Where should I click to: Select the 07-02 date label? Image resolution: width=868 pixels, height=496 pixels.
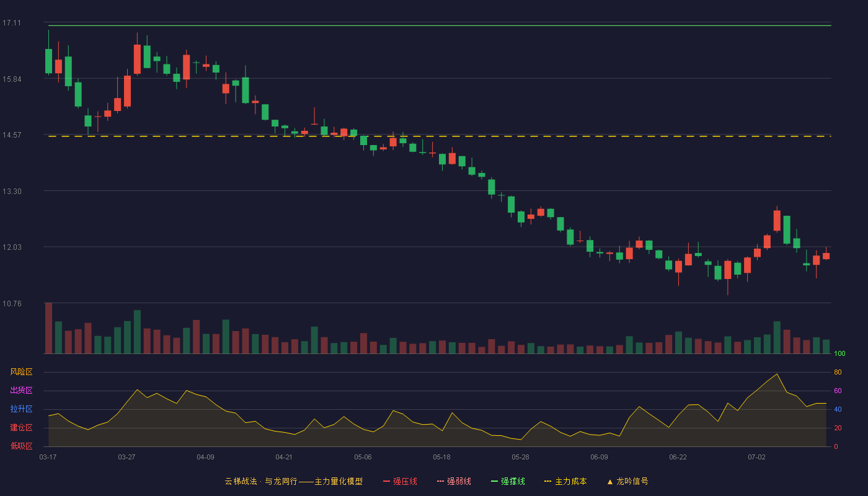click(x=756, y=457)
